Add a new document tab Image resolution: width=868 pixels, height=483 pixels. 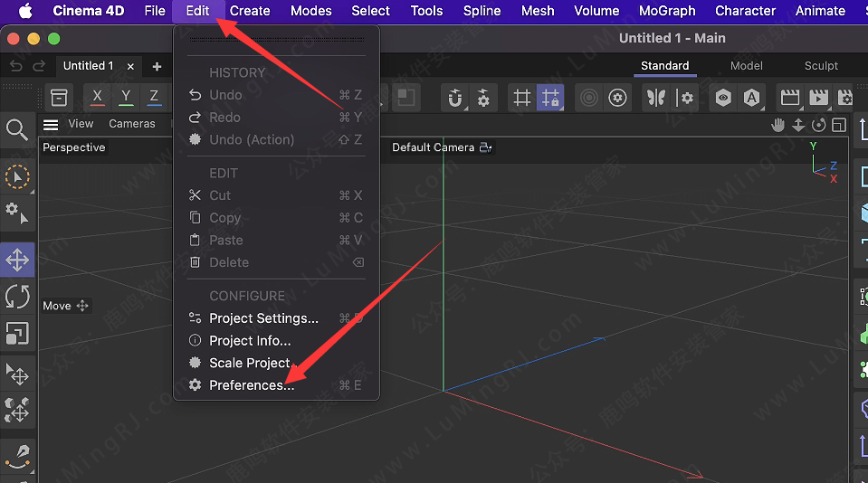(x=157, y=66)
